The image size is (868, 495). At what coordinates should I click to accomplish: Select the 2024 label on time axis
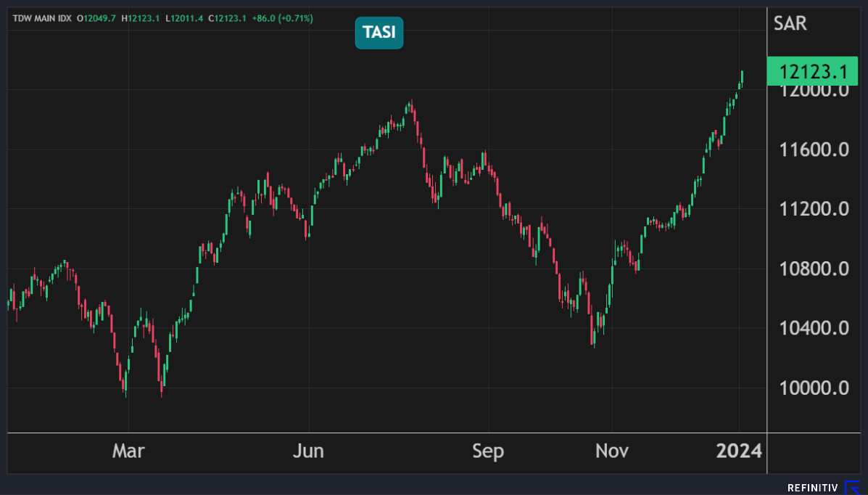click(739, 451)
